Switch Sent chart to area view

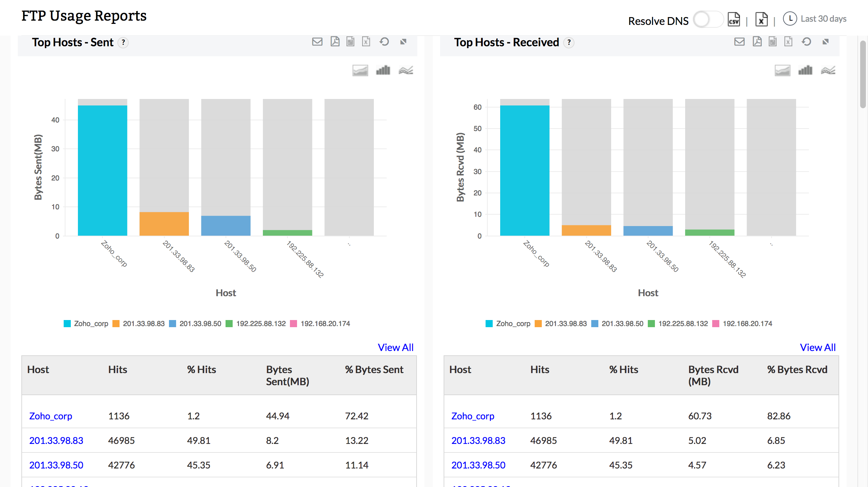[x=360, y=70]
